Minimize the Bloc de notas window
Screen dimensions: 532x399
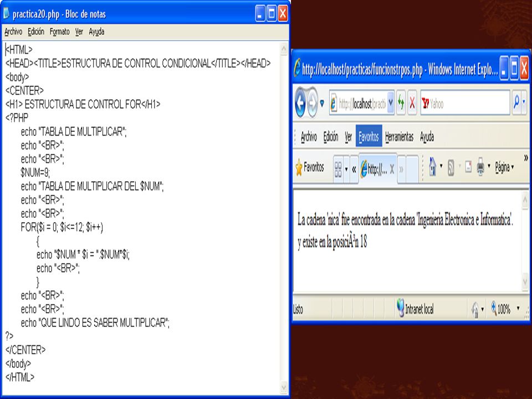(260, 13)
